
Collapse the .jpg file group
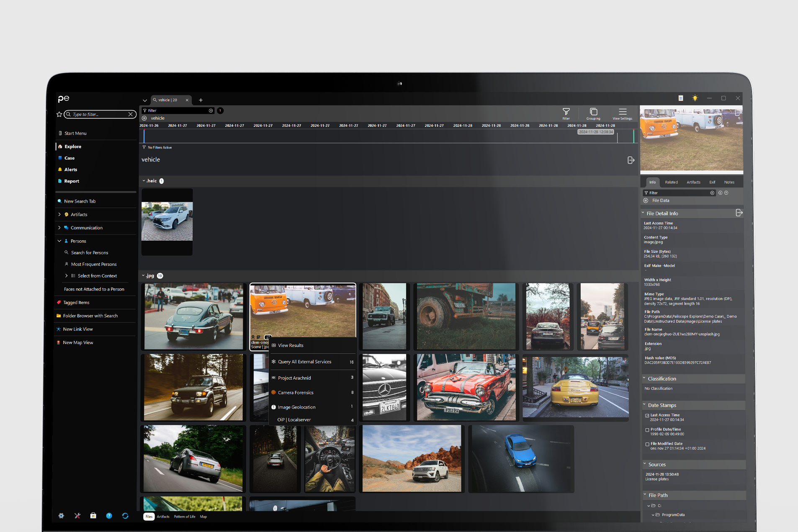(143, 276)
